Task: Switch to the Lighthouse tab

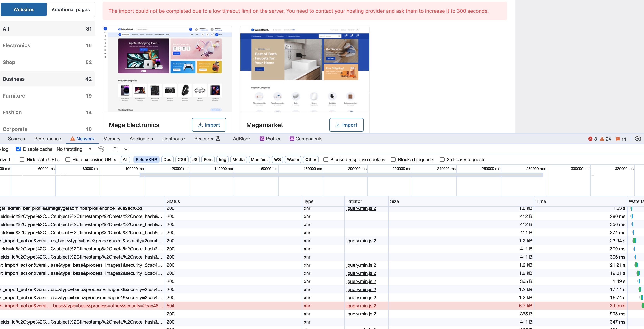Action: pos(174,139)
